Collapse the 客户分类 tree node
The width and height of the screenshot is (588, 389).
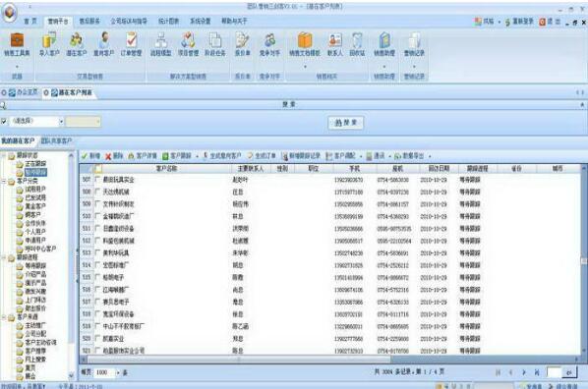click(x=4, y=181)
